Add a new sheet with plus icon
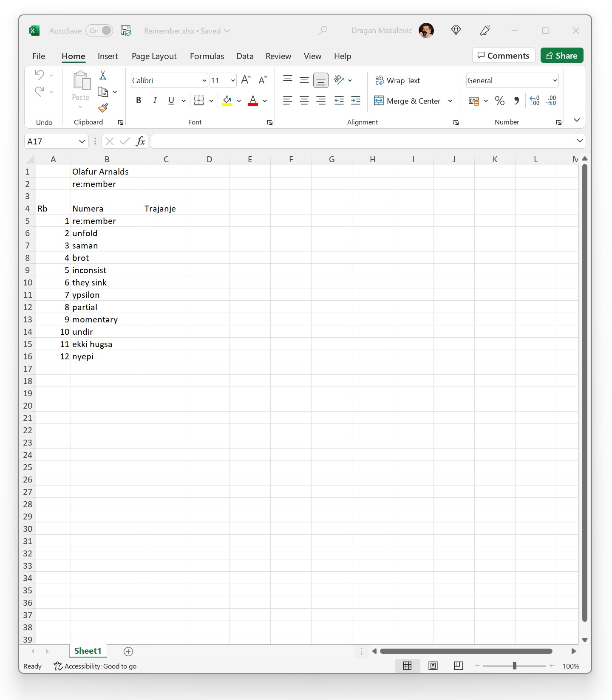The image size is (612, 700). click(128, 651)
